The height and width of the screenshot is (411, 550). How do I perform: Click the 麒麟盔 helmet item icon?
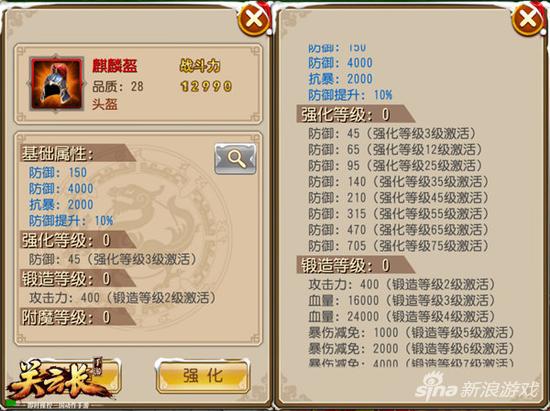click(57, 84)
